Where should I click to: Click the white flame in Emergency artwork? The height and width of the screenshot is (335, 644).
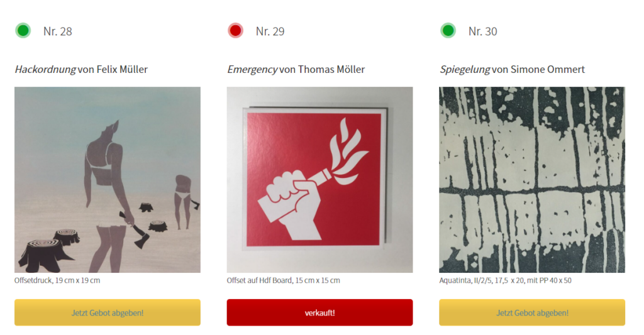347,152
